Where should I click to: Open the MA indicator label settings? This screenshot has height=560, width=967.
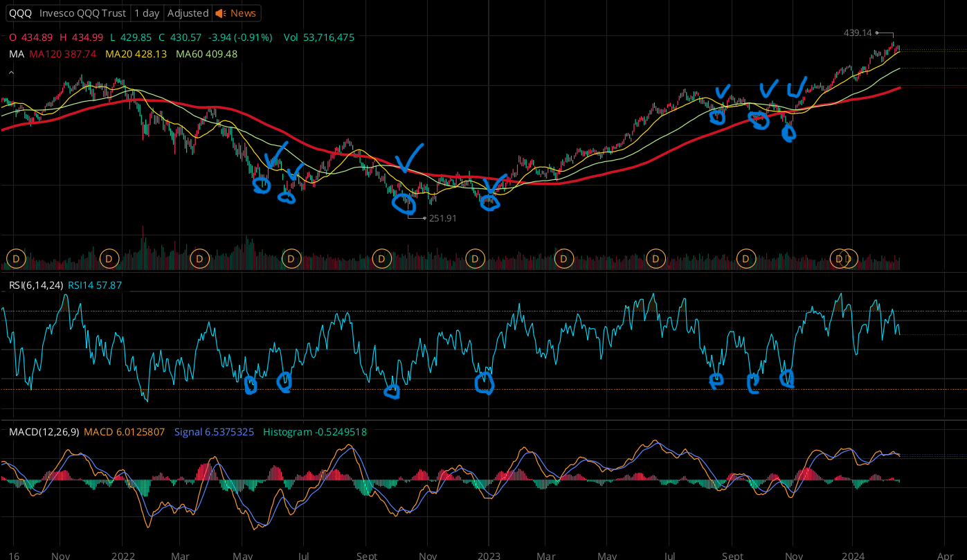(x=16, y=54)
